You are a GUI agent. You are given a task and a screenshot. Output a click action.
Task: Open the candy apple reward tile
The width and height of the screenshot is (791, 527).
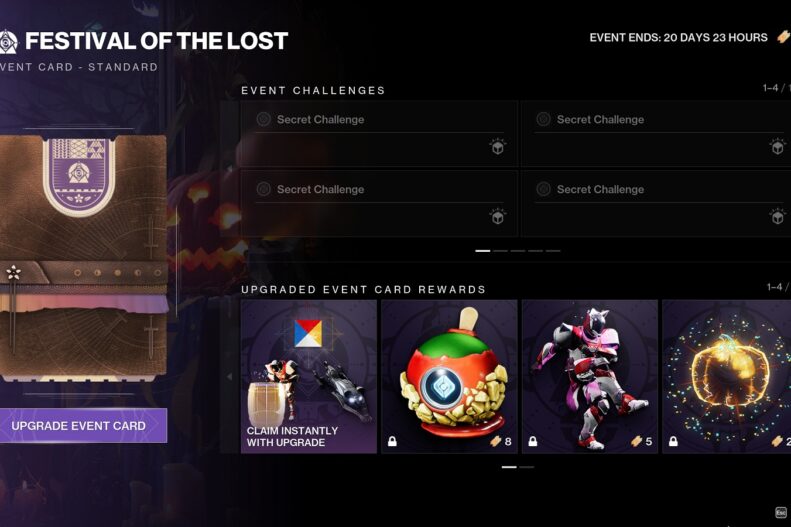(x=449, y=377)
